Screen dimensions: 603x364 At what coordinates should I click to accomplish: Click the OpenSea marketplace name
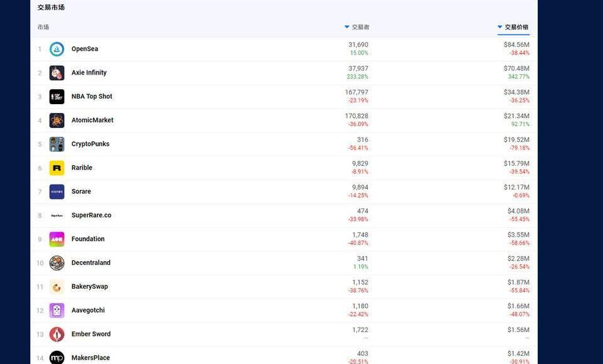pos(85,49)
